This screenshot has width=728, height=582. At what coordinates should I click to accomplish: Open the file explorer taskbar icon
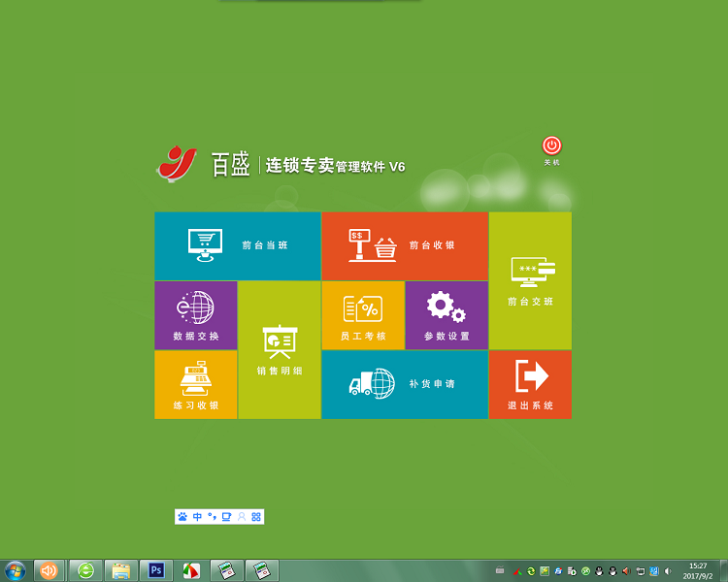(x=121, y=570)
